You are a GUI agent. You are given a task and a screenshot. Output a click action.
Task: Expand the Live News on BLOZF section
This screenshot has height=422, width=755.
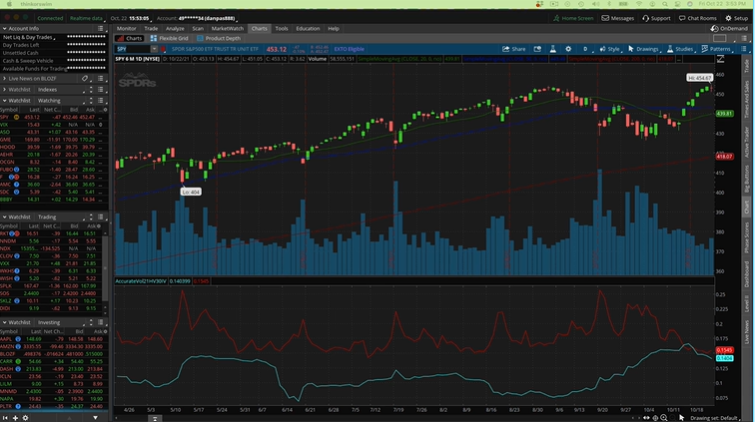pos(4,78)
